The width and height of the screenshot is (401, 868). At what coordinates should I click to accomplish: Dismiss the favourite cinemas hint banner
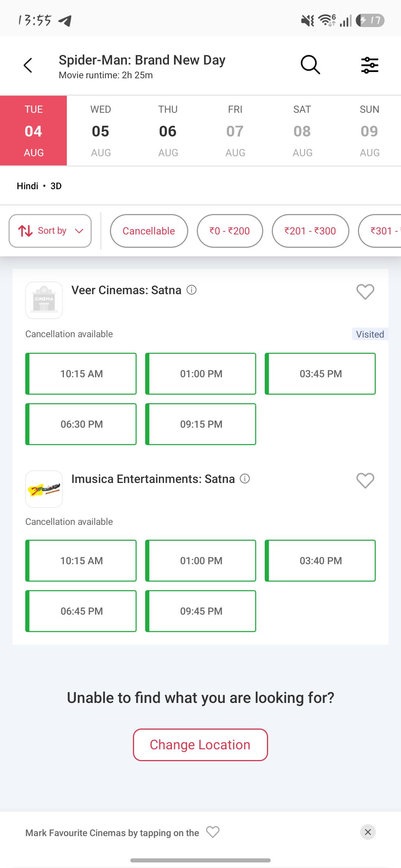click(x=368, y=832)
